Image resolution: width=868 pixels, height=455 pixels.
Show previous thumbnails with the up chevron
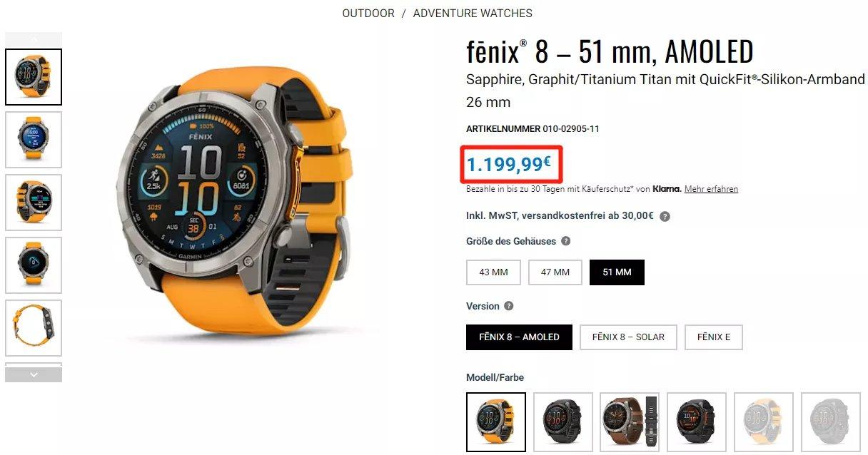[x=34, y=39]
